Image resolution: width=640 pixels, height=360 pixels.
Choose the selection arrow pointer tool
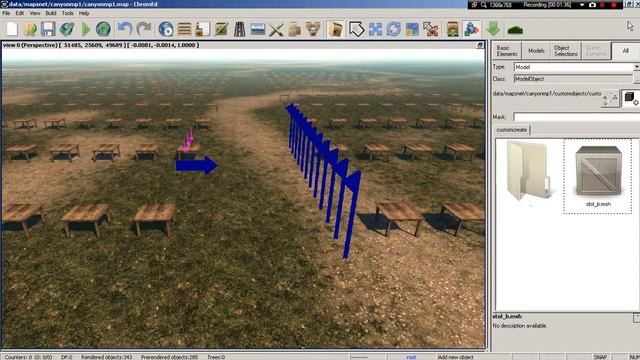(356, 29)
